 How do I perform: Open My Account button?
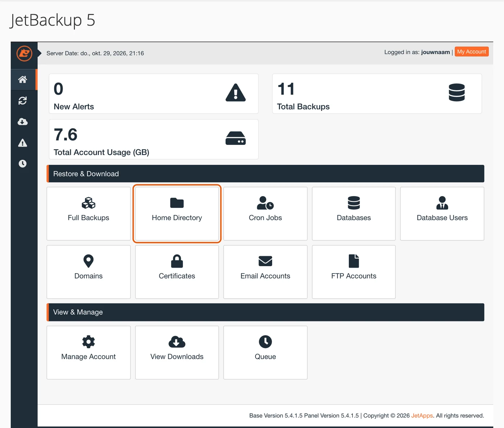(472, 52)
